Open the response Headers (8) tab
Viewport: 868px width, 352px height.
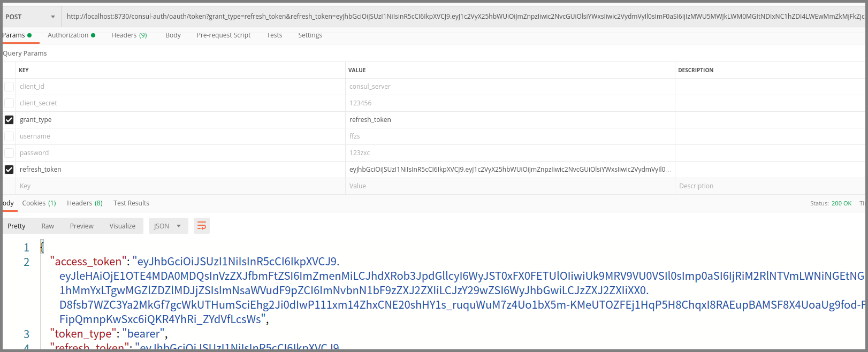85,203
